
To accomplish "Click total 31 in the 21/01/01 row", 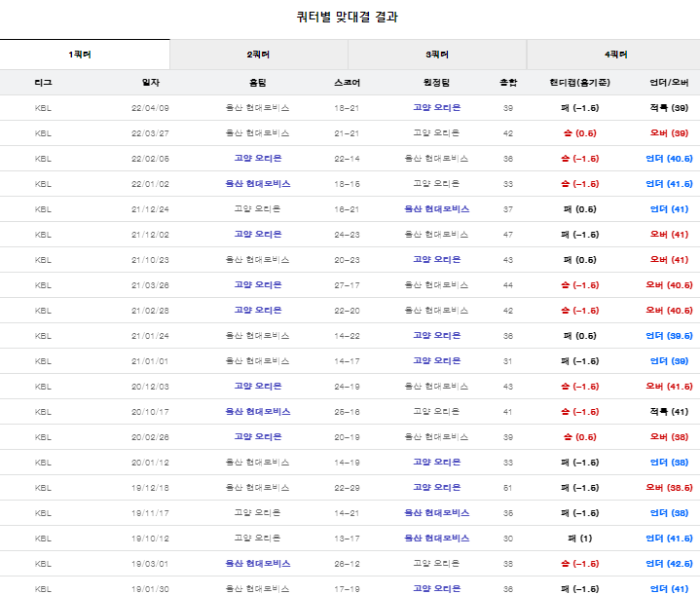I will 508,361.
